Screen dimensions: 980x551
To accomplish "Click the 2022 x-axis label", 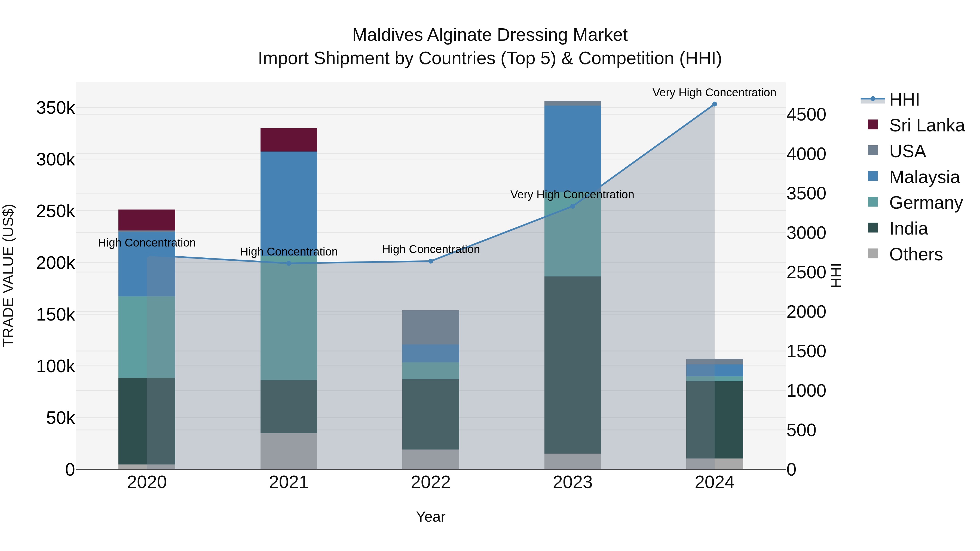I will [431, 482].
